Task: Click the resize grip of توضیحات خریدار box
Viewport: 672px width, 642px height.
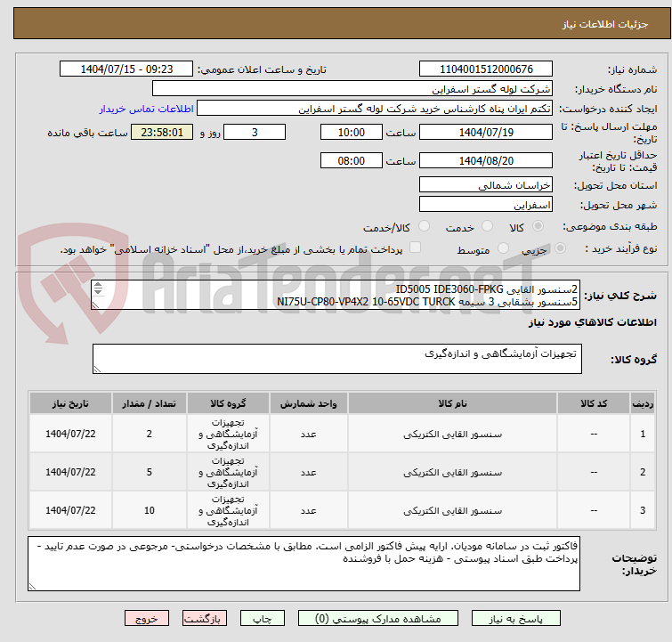Action: tap(32, 586)
